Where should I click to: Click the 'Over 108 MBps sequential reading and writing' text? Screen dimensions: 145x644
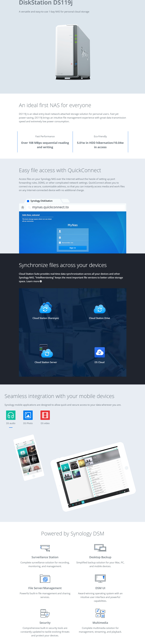click(45, 145)
